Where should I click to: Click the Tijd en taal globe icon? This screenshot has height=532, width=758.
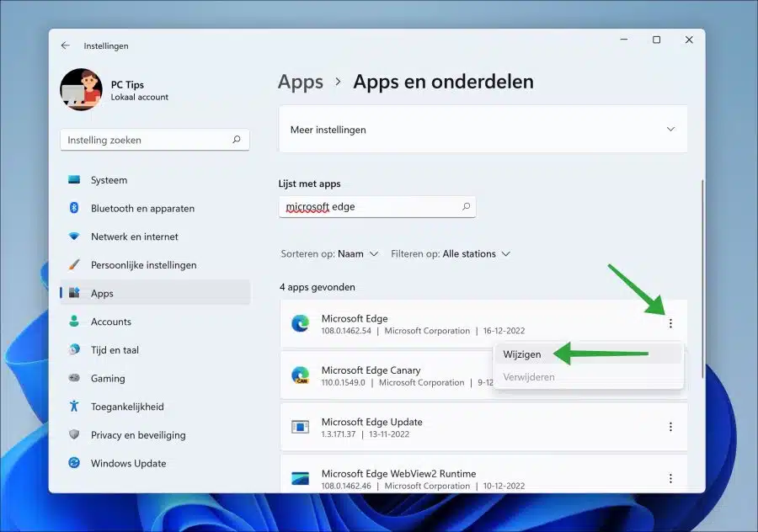point(74,349)
